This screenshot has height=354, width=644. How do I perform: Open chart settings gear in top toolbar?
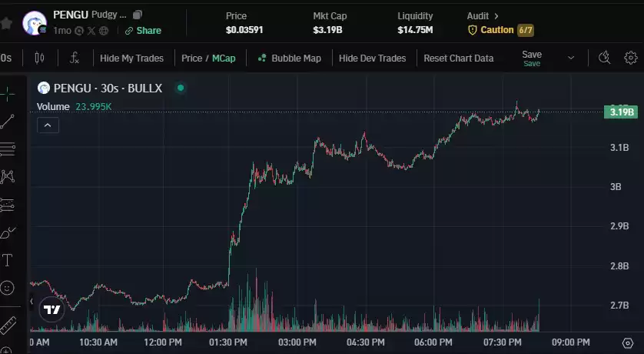point(630,58)
